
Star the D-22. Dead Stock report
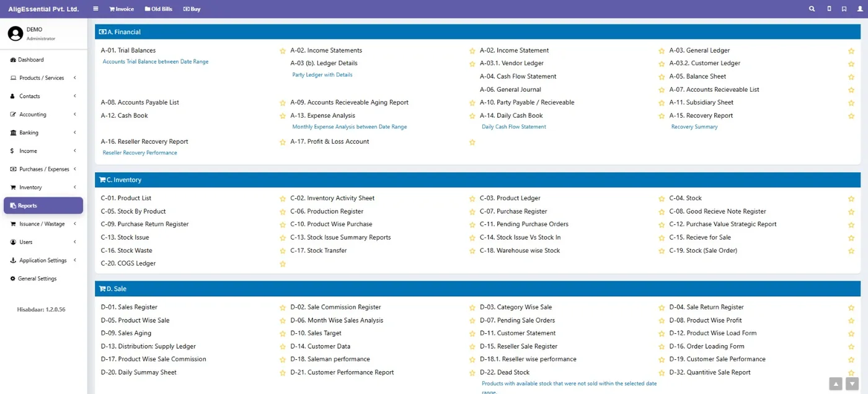(x=662, y=373)
